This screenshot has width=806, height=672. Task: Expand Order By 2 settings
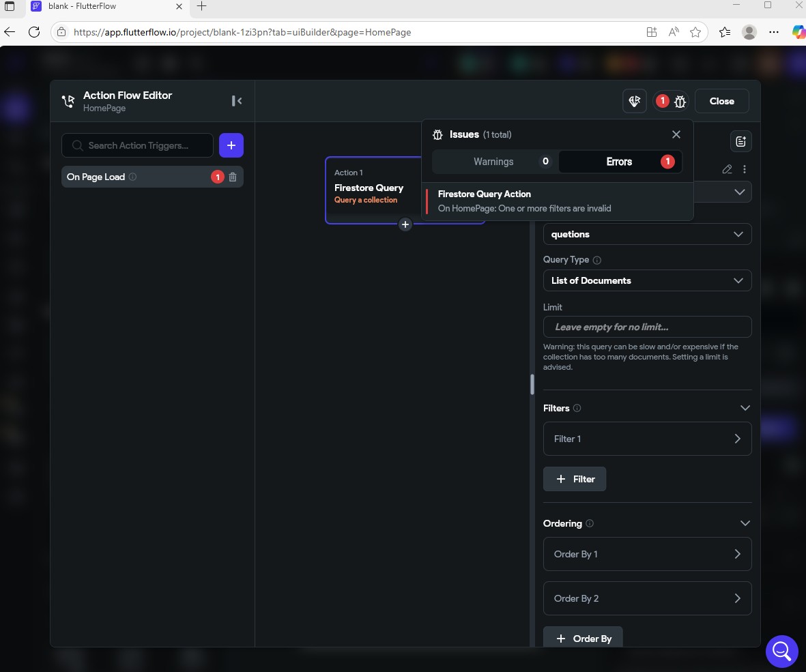click(647, 598)
